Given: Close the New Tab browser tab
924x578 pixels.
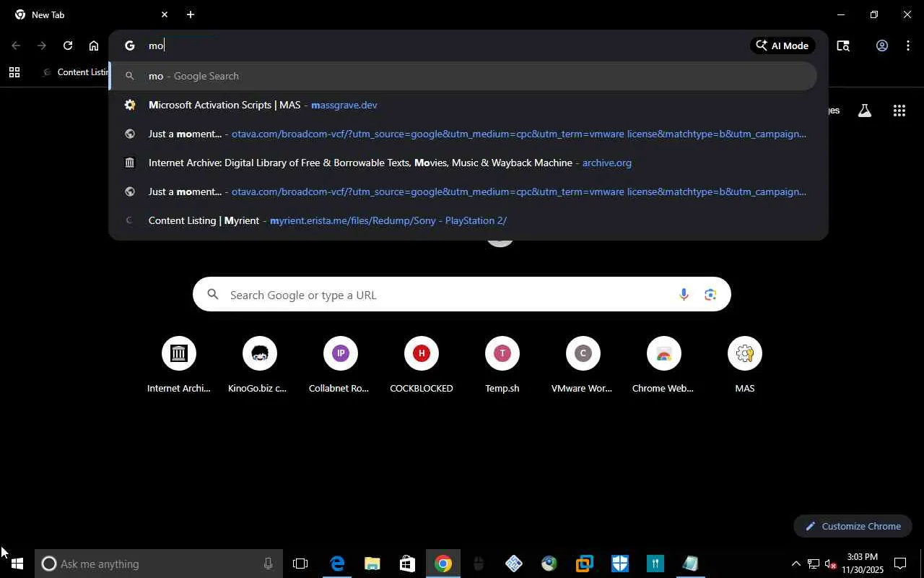Looking at the screenshot, I should coord(165,14).
